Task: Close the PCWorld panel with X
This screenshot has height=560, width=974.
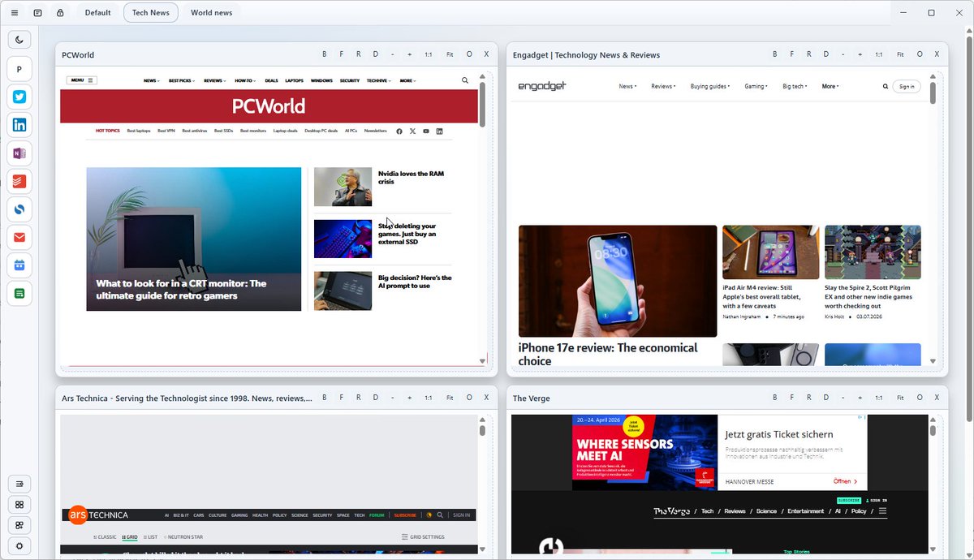Action: [486, 54]
